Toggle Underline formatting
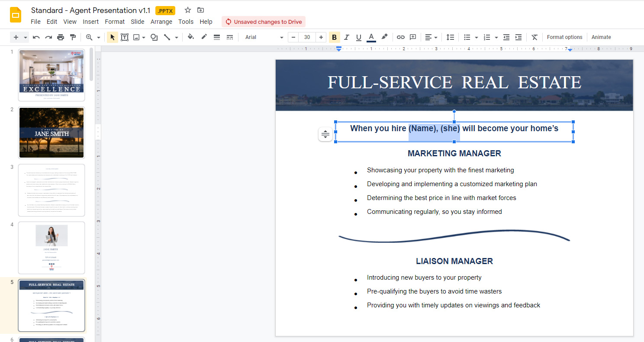The image size is (644, 342). pos(358,37)
